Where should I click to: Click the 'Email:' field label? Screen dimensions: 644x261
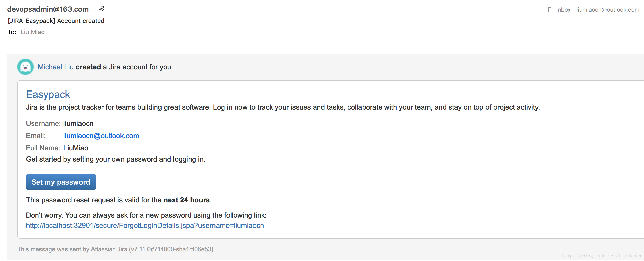pyautogui.click(x=36, y=136)
